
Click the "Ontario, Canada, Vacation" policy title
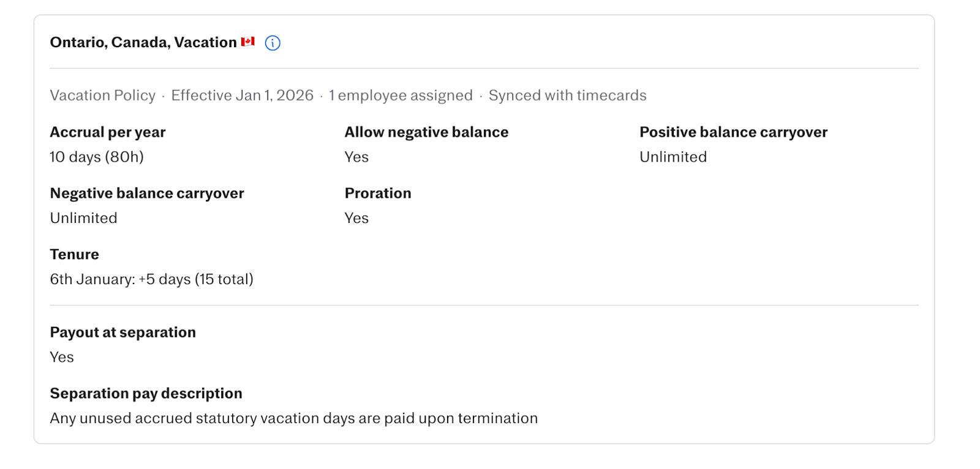[x=143, y=42]
